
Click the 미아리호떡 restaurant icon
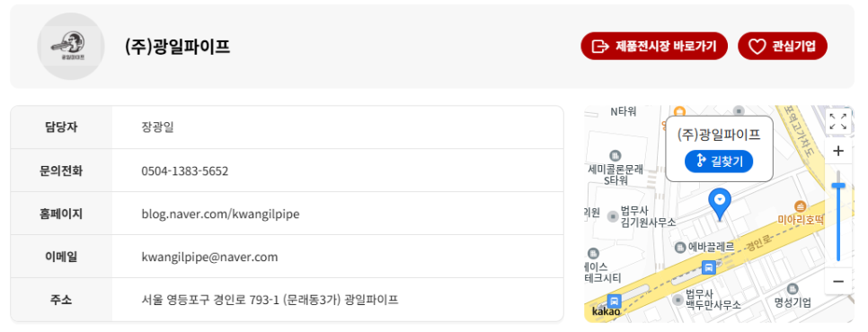click(800, 206)
